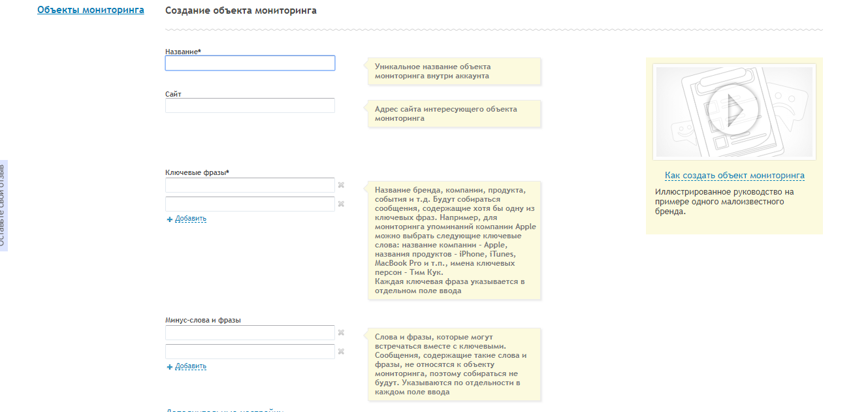Screen dimensions: 868x412
Task: Click Добавить link below key phrases
Action: pyautogui.click(x=191, y=219)
